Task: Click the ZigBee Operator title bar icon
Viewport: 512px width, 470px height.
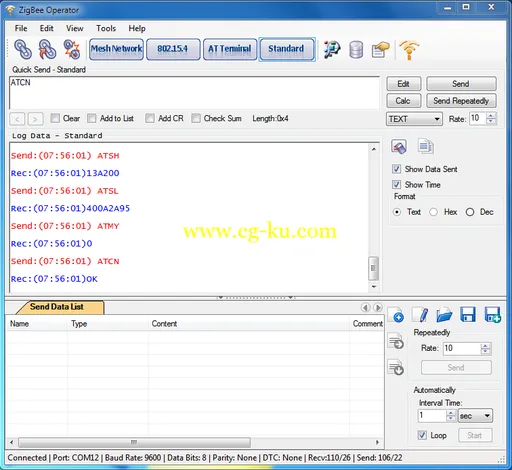Action: [11, 10]
